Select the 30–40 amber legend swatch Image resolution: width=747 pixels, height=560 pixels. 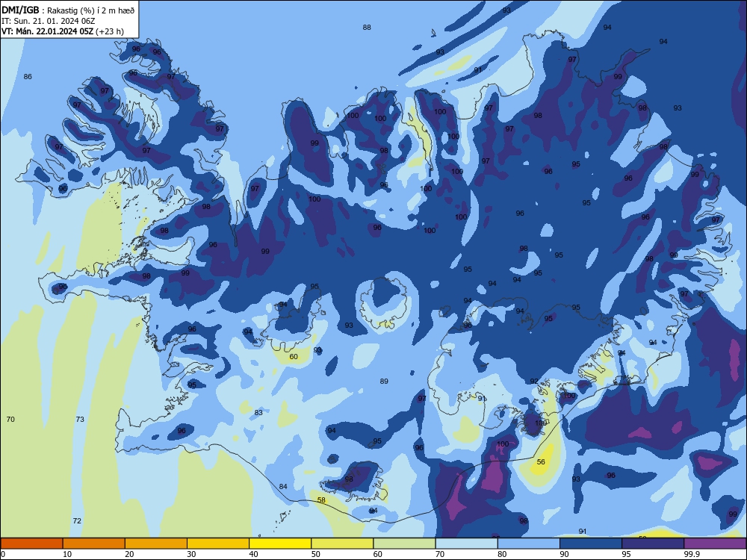218,544
